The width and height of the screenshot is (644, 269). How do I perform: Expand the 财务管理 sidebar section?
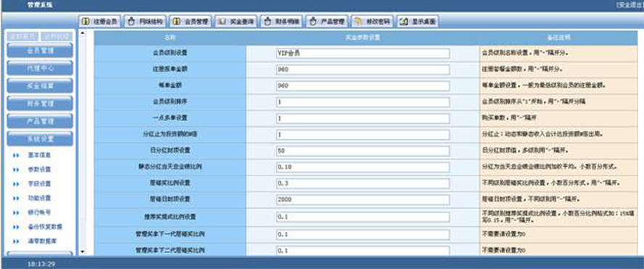pyautogui.click(x=40, y=104)
